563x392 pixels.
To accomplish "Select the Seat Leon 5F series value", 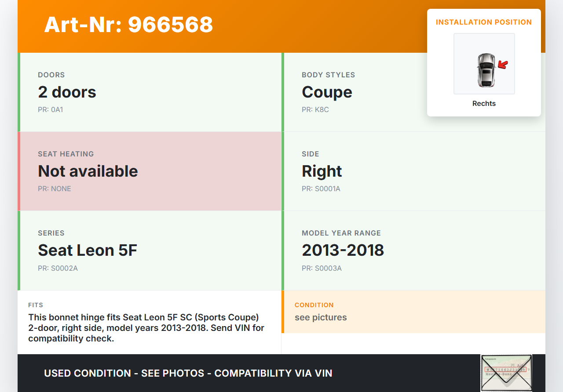I will click(88, 250).
